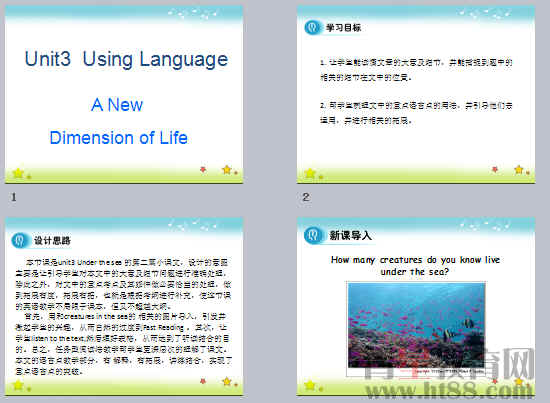This screenshot has height=403, width=550.
Task: Click the www.ht88.com watermark link
Action: coord(449,390)
